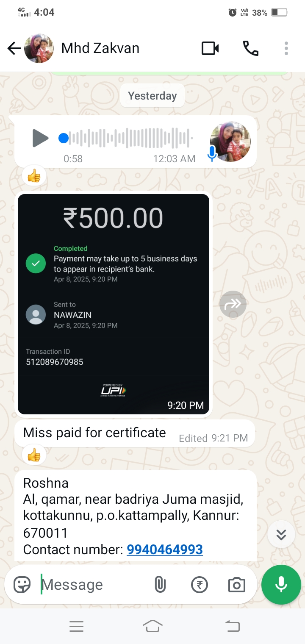Viewport: 305px width, 644px height.
Task: Jump to latest messages with double chevron
Action: 281,535
